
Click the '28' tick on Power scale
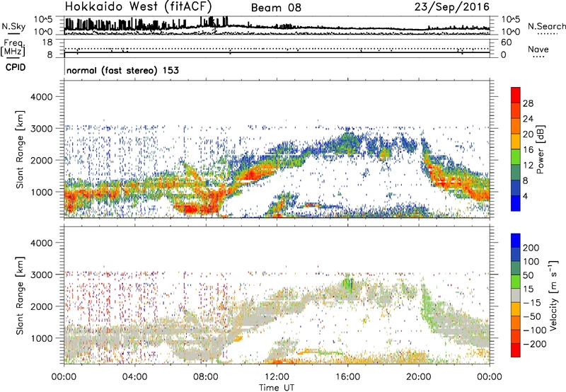click(528, 103)
